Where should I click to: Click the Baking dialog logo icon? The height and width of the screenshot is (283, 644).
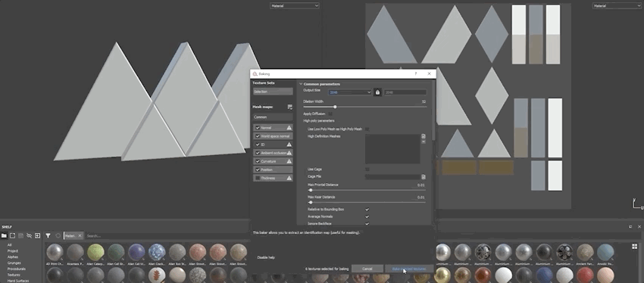255,74
